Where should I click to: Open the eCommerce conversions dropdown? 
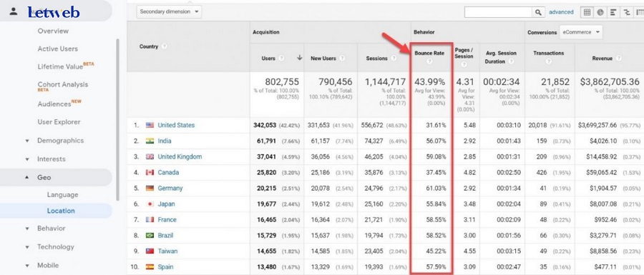click(x=581, y=32)
